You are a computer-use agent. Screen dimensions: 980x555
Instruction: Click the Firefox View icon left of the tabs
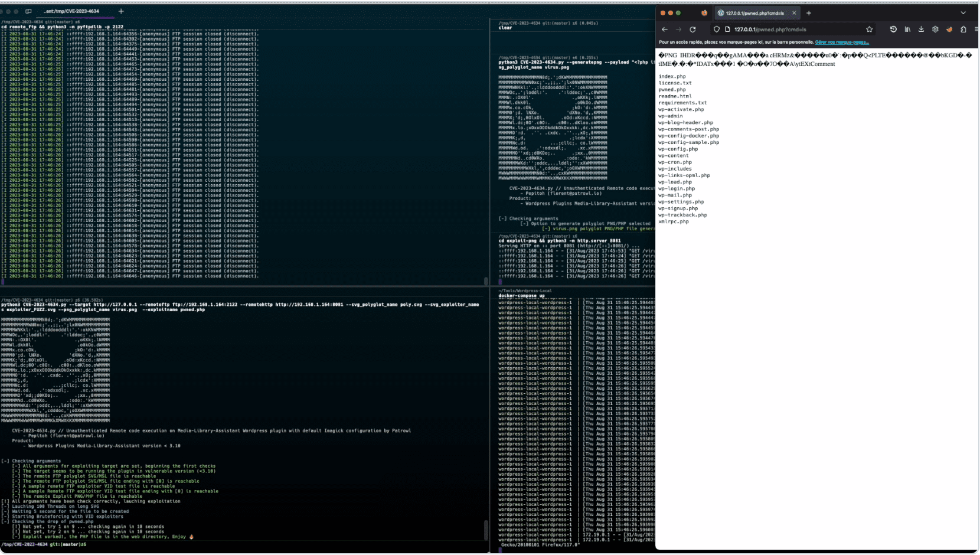pos(704,13)
